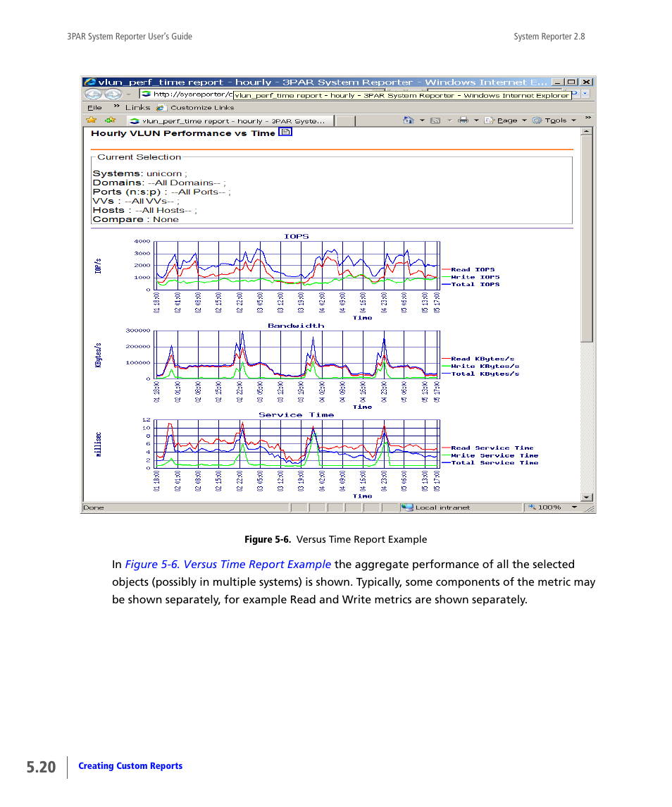The height and width of the screenshot is (807, 672).
Task: Expand the command bar overflow chevron
Action: (x=588, y=118)
